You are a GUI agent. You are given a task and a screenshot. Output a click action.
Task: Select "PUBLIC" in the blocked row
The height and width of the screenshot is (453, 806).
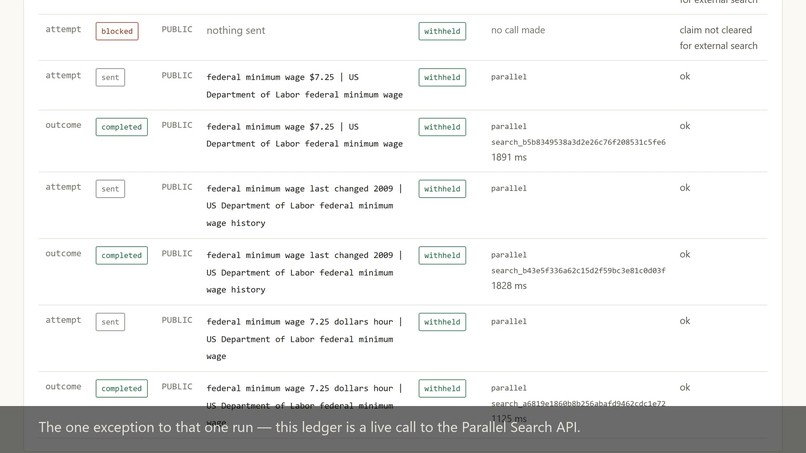pyautogui.click(x=177, y=29)
